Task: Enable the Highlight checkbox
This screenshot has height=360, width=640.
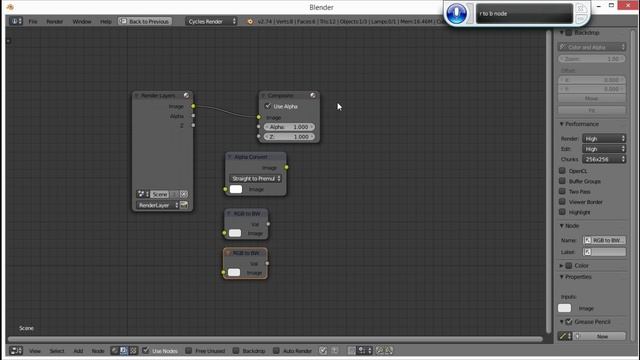Action: coord(562,212)
